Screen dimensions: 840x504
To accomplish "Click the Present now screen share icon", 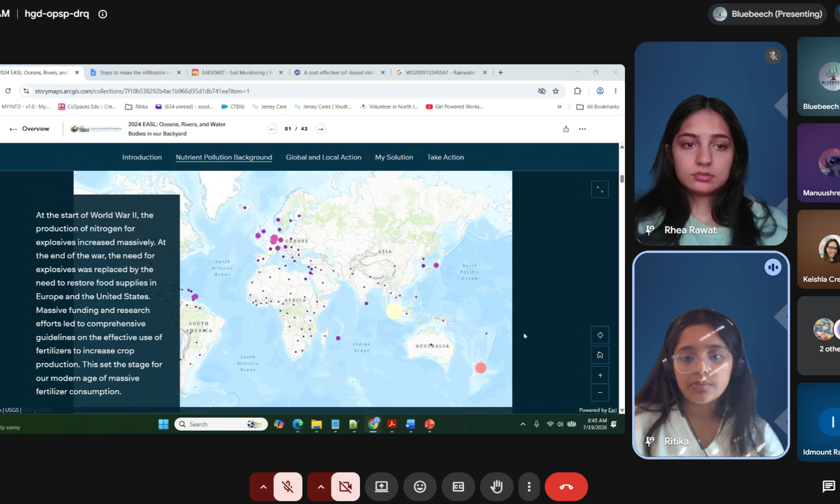I will tap(381, 487).
